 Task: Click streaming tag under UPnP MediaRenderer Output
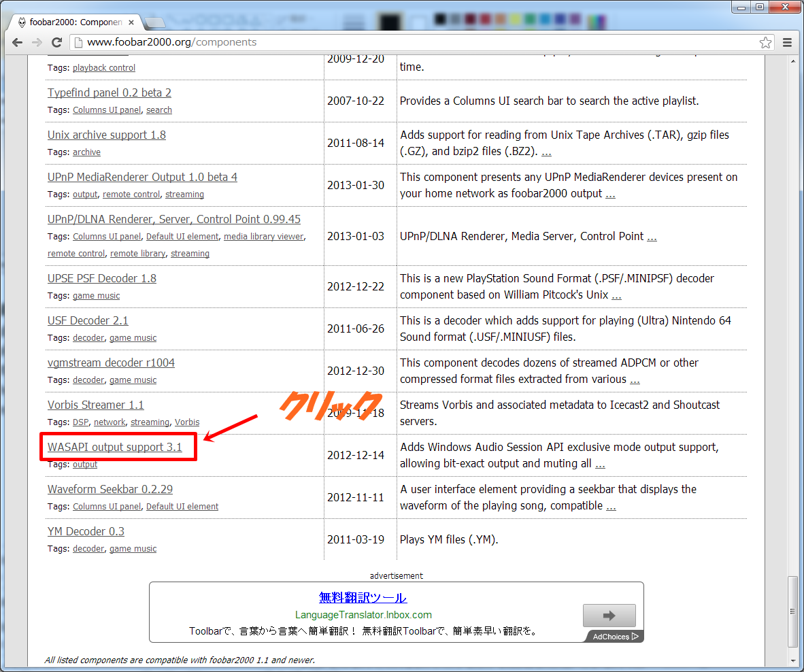(184, 195)
